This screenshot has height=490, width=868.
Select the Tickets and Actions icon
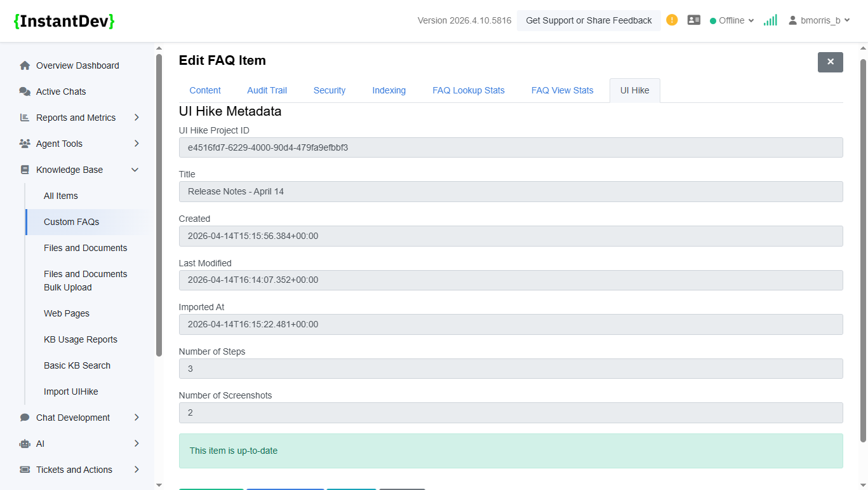24,469
